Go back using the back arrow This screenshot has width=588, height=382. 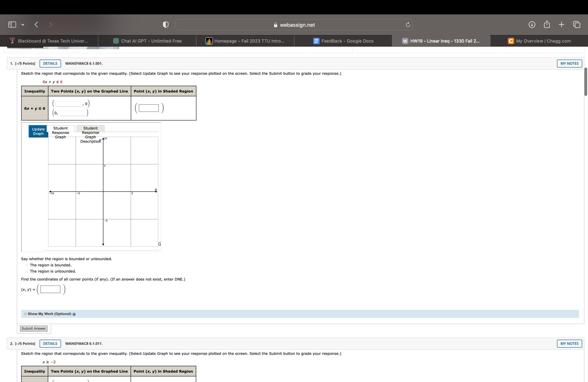tap(36, 25)
